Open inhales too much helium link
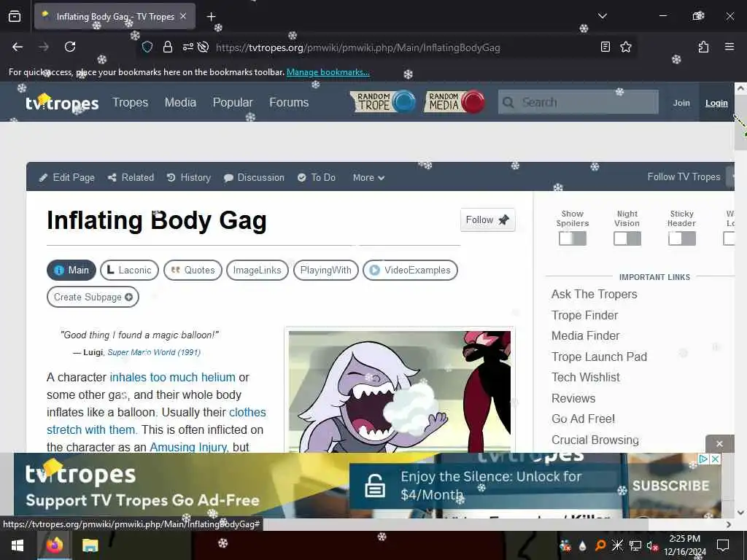This screenshot has height=560, width=747. point(172,377)
